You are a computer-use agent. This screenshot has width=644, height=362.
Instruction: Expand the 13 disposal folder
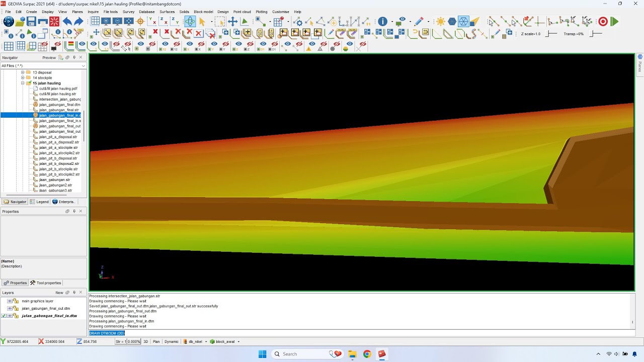[23, 72]
